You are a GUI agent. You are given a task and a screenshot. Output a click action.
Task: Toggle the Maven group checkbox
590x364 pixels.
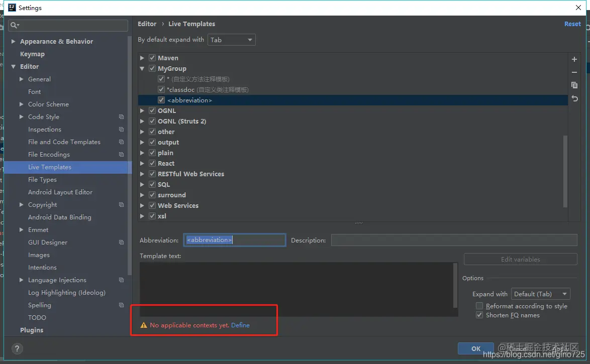click(x=152, y=58)
